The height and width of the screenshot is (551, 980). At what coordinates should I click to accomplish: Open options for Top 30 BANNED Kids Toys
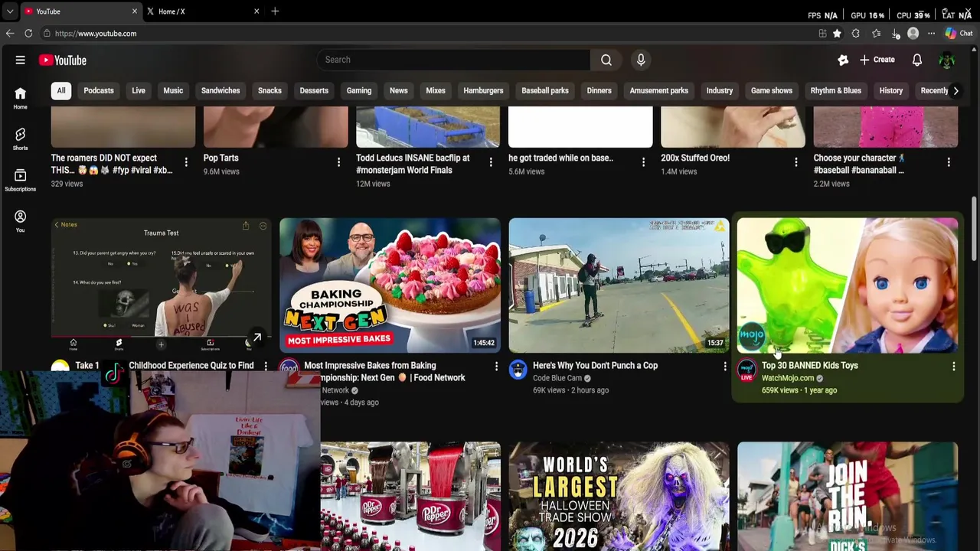tap(953, 367)
